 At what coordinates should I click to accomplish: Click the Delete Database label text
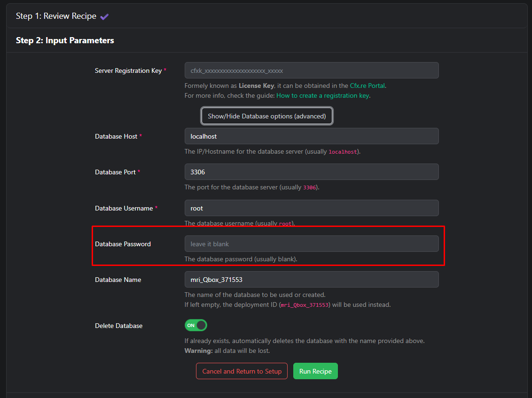[x=118, y=326]
